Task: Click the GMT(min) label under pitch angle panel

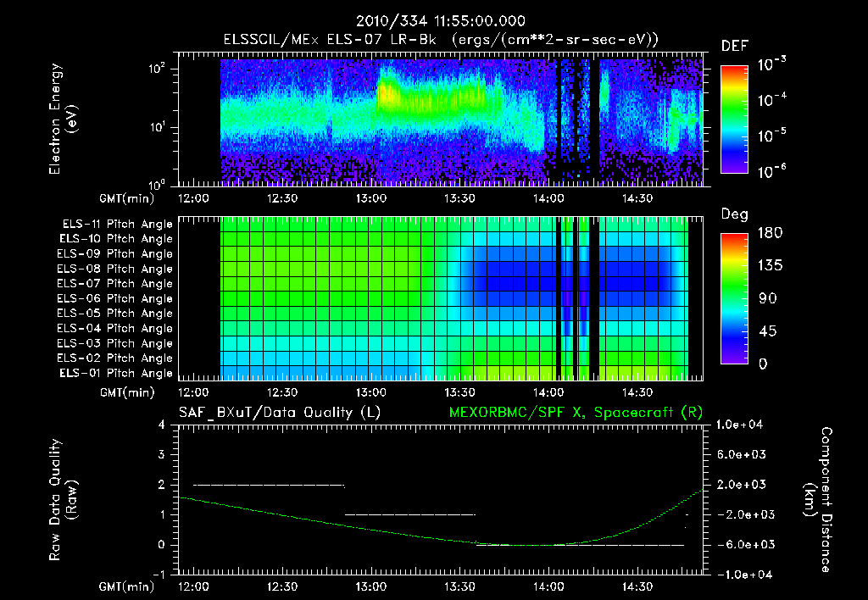Action: [x=127, y=392]
